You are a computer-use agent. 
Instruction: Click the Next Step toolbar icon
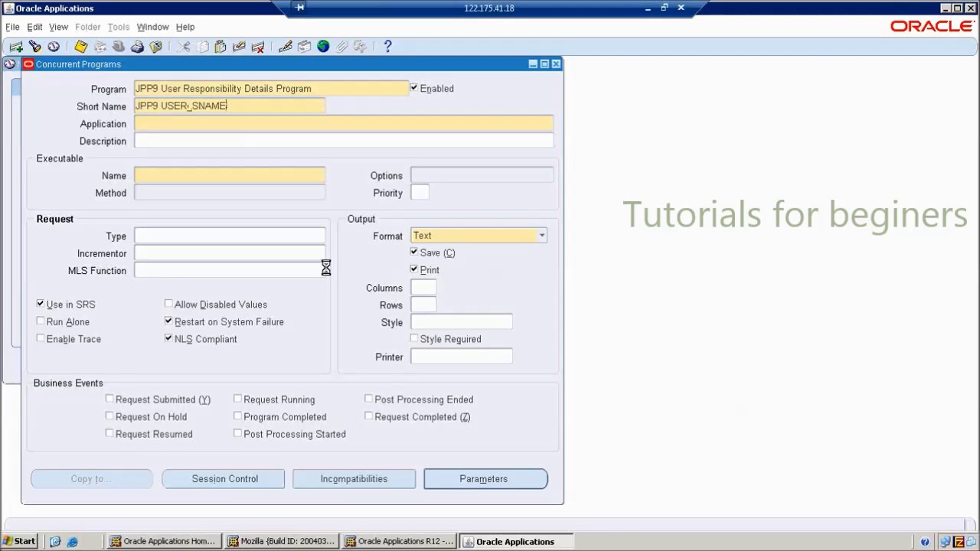coord(100,47)
